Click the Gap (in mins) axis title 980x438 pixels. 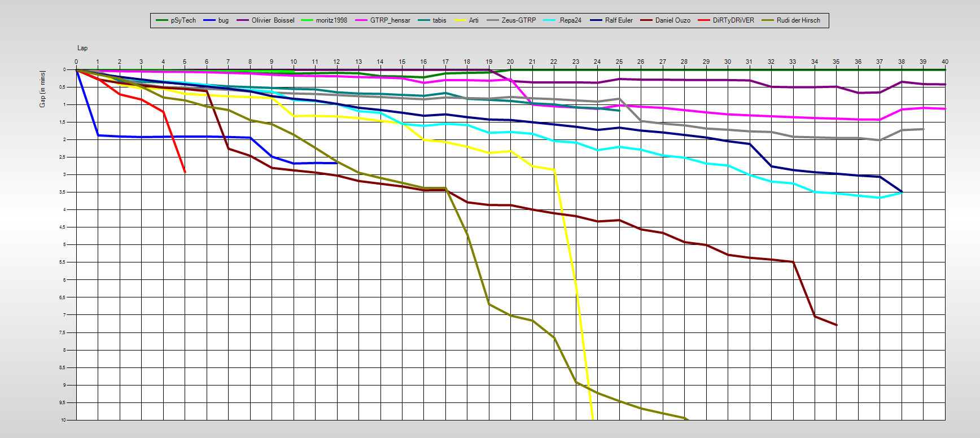(42, 89)
